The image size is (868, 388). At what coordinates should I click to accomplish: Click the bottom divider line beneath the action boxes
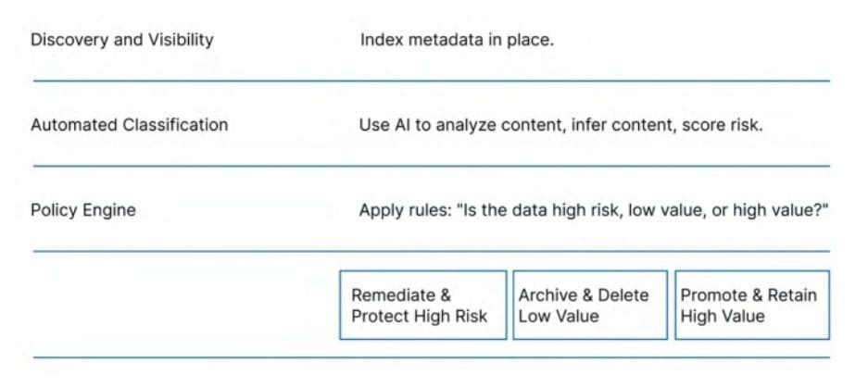tap(432, 357)
